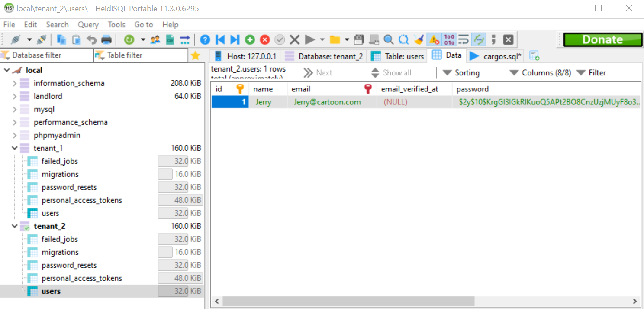Open new query tab icon
The height and width of the screenshot is (309, 644).
pos(535,55)
